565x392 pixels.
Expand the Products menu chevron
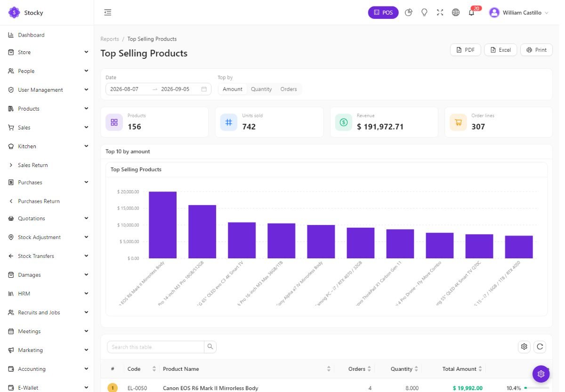coord(86,109)
